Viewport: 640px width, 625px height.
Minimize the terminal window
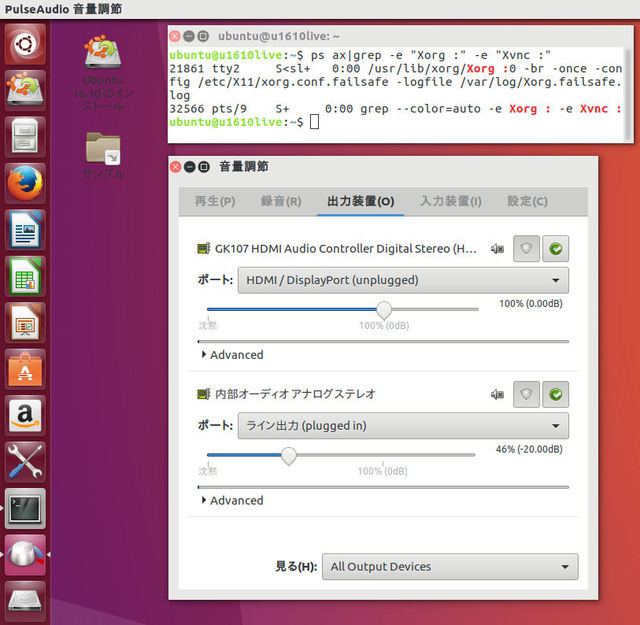(x=189, y=36)
